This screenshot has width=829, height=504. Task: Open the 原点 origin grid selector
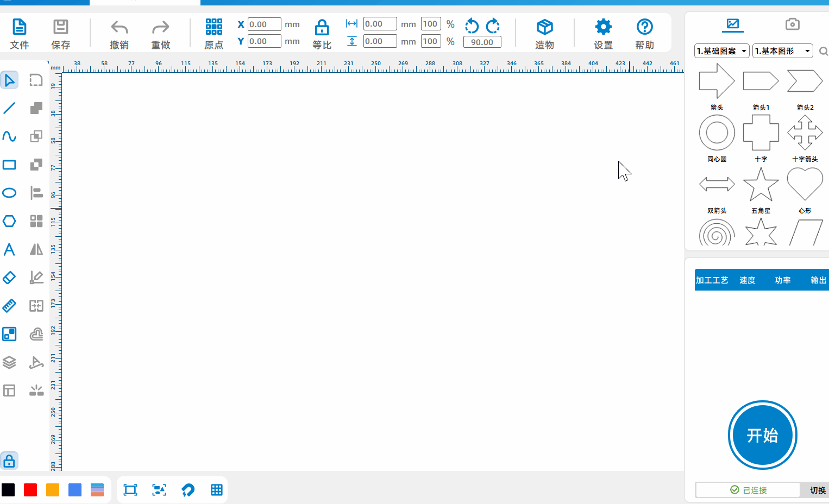click(x=213, y=34)
